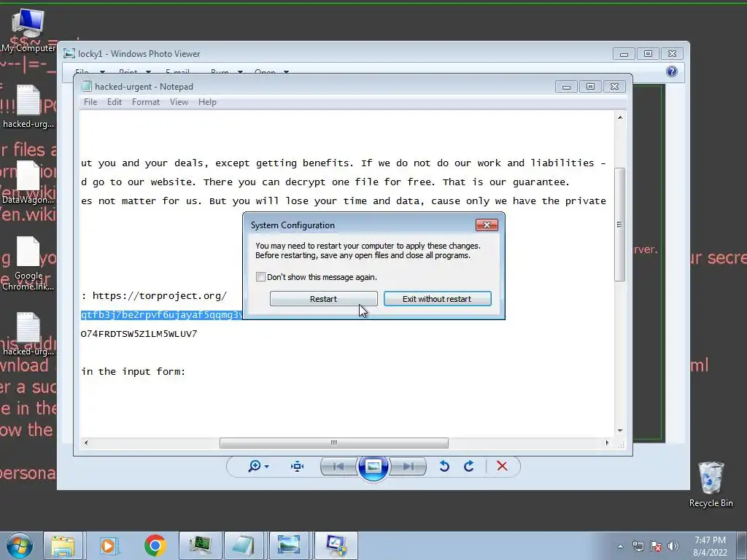747x560 pixels.
Task: Click volume speaker tray icon
Action: pos(673,546)
